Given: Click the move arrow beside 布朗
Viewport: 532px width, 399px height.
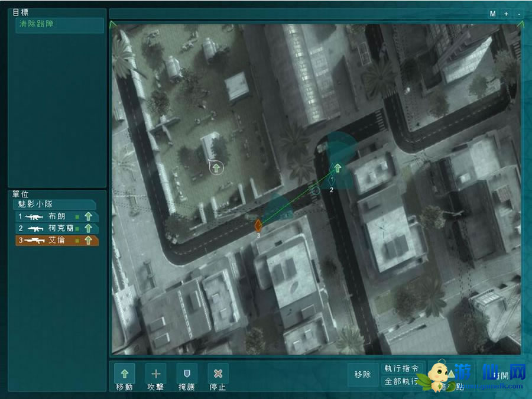Looking at the screenshot, I should (89, 216).
